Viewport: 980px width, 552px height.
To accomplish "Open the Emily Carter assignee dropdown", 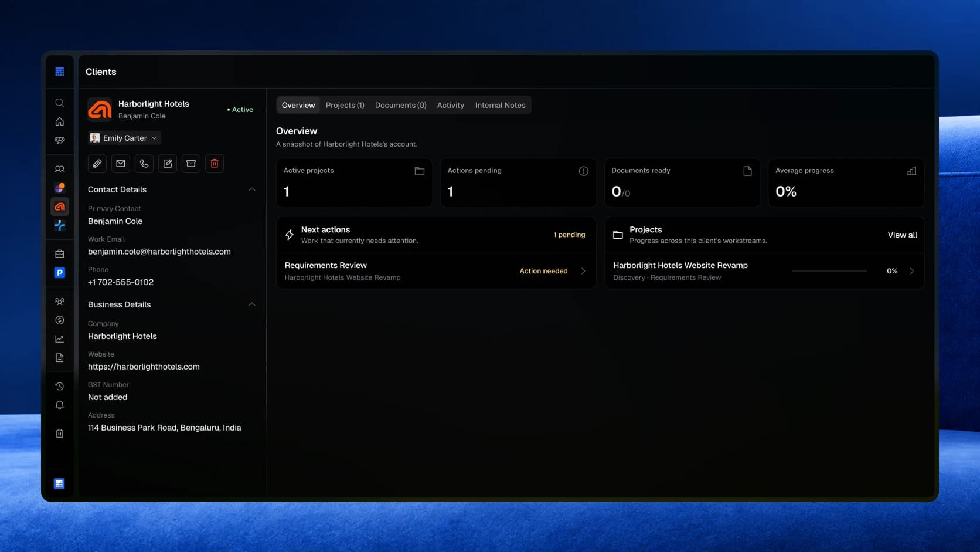I will (x=124, y=138).
